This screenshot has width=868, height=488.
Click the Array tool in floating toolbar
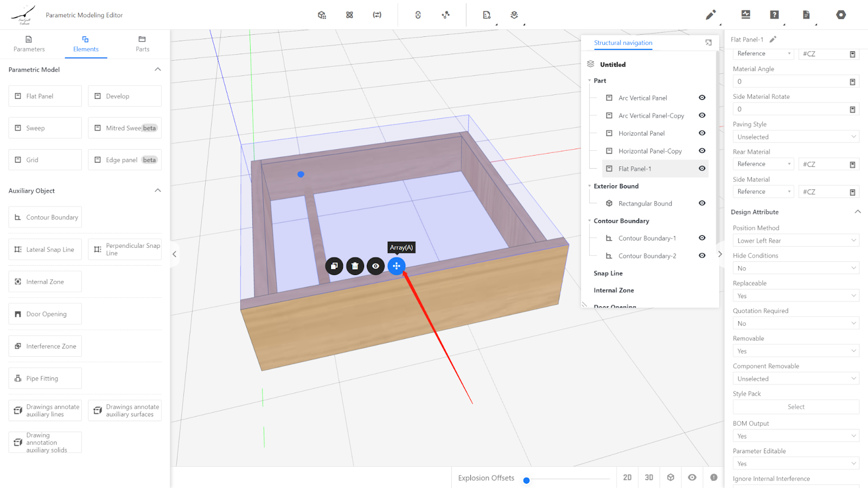pos(397,266)
